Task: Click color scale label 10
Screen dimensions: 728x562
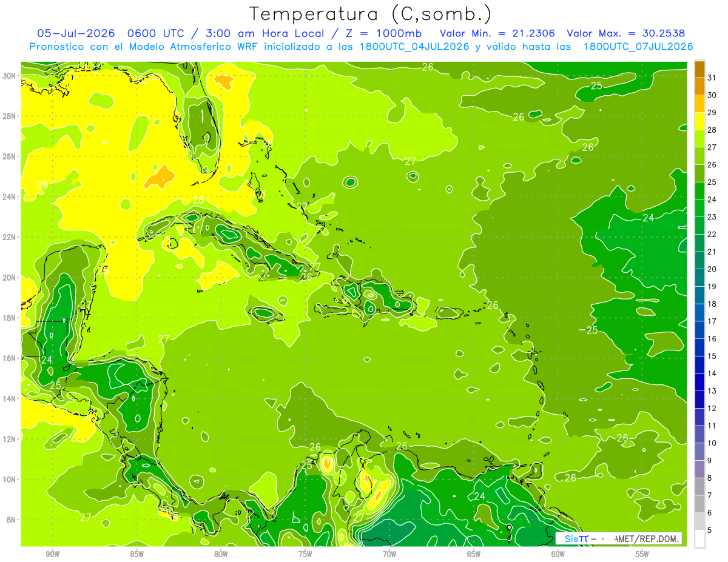Action: pos(712,443)
